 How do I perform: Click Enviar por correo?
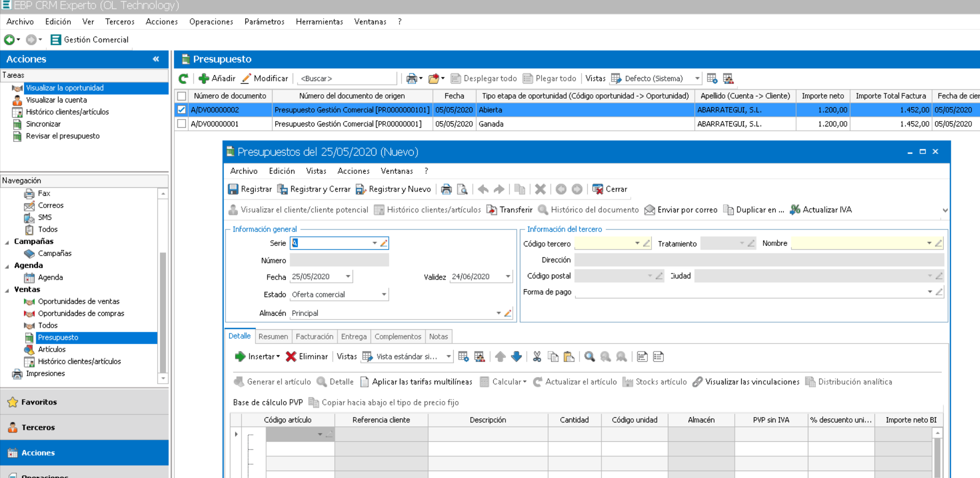(681, 210)
